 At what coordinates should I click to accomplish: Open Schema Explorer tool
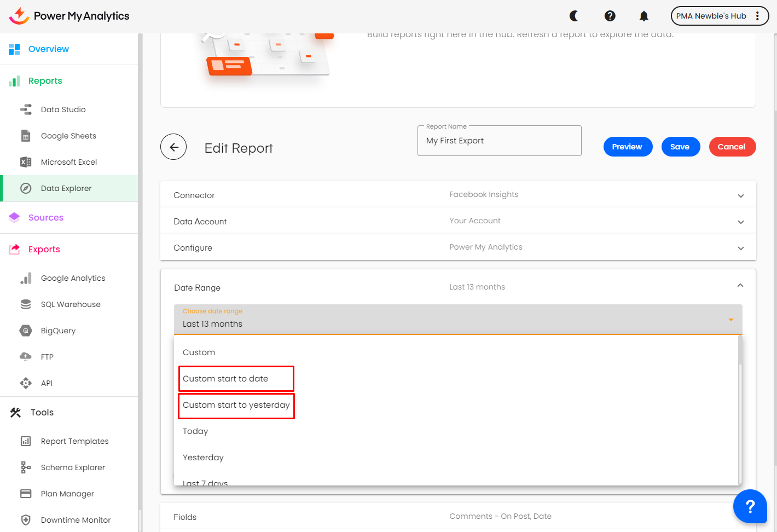(x=73, y=467)
